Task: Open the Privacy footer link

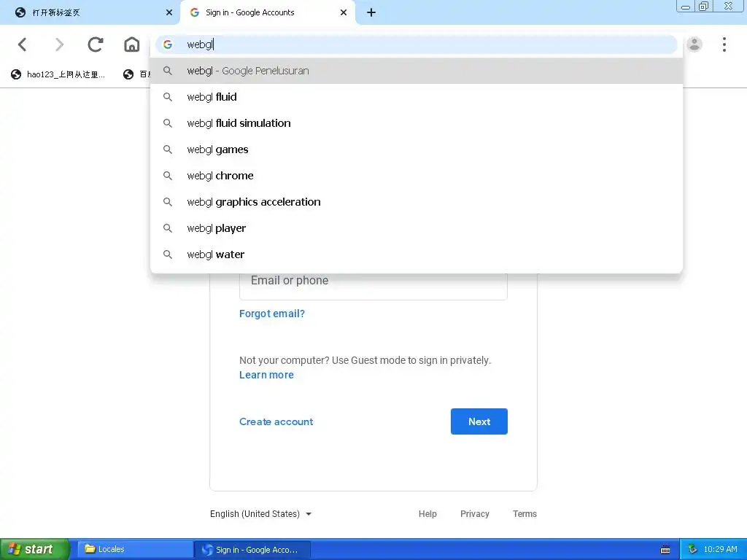Action: click(474, 514)
